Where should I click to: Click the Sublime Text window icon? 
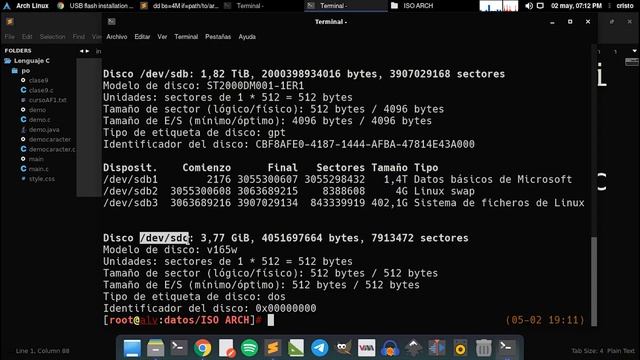click(x=10, y=22)
